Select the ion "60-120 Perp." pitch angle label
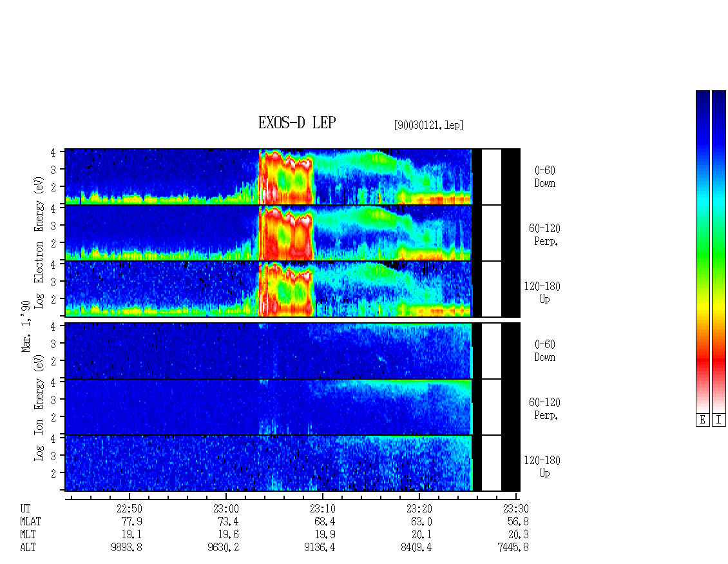This screenshot has width=728, height=564. pyautogui.click(x=544, y=409)
